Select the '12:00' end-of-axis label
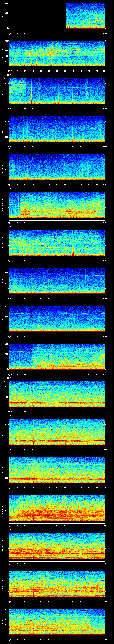114x644 pixels. pyautogui.click(x=105, y=109)
